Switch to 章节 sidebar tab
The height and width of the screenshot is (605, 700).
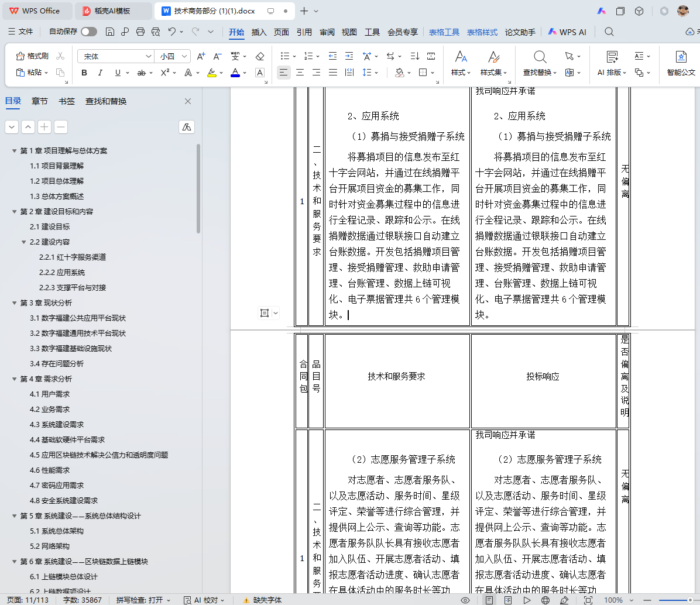click(x=39, y=101)
